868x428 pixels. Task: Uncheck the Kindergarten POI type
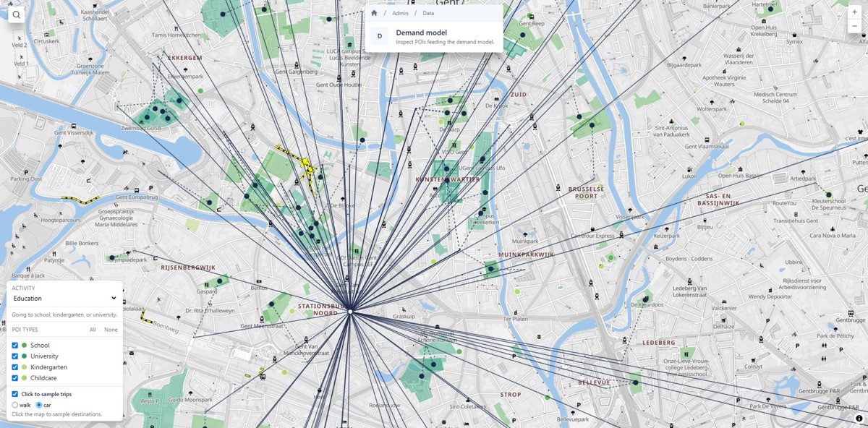tap(14, 367)
